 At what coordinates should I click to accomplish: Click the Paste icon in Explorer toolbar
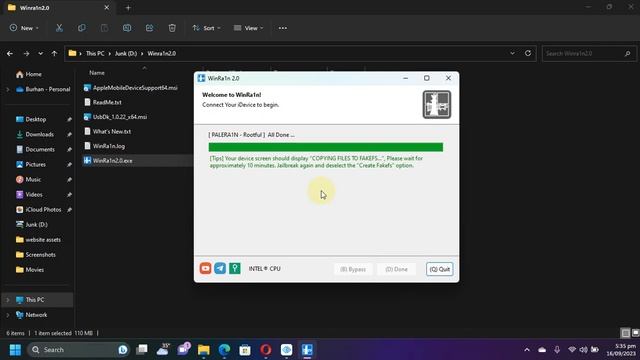104,28
